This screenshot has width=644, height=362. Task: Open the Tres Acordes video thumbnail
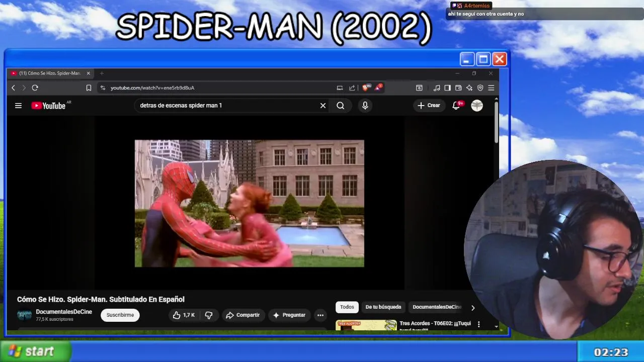[x=366, y=325]
